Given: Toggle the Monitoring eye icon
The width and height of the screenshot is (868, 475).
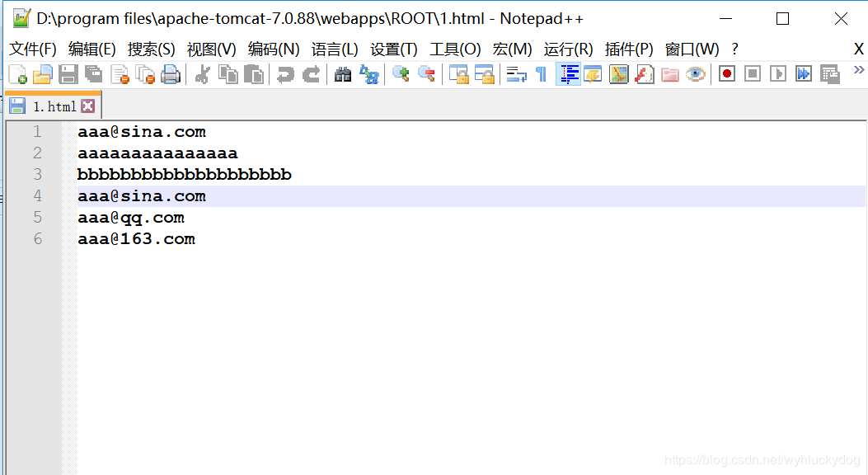Looking at the screenshot, I should pos(695,73).
